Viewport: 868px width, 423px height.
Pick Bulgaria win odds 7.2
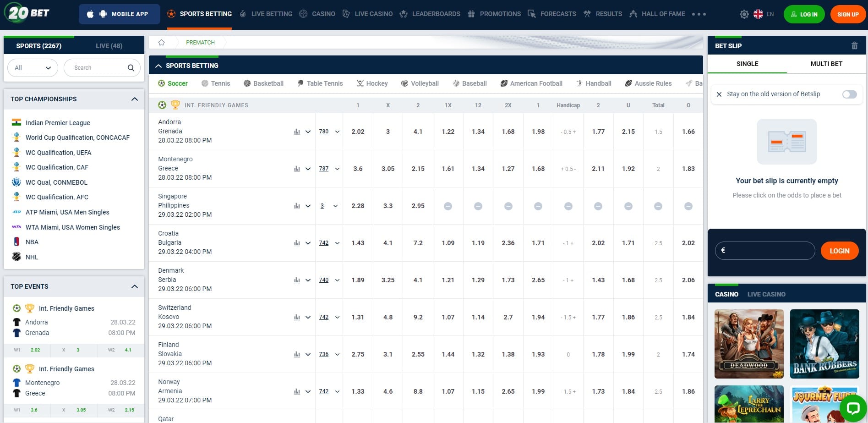pos(418,243)
